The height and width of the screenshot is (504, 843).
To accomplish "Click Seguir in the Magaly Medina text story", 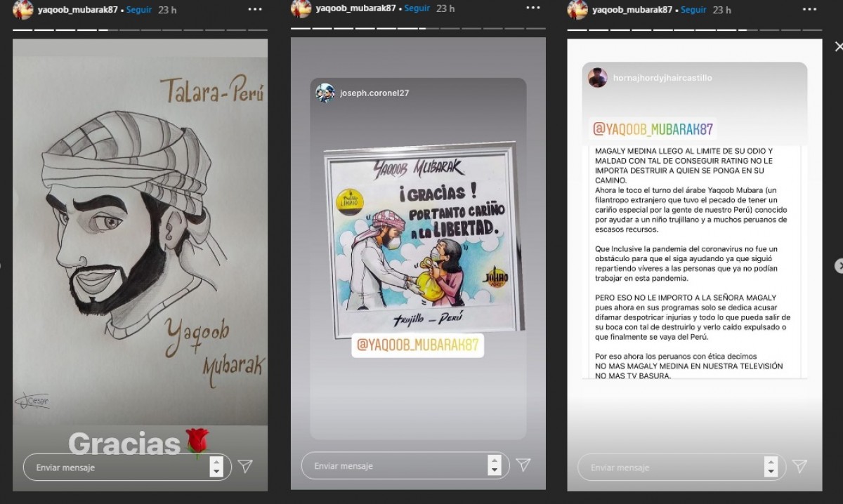I will tap(694, 10).
